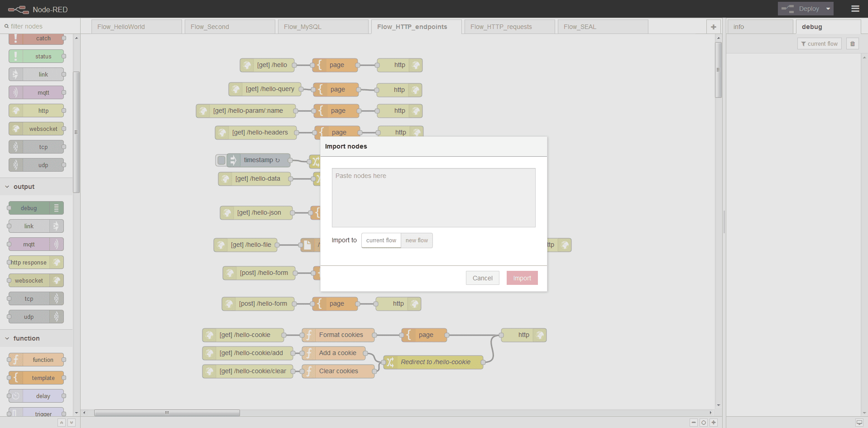868x428 pixels.
Task: Click zoom out minus icon in footer
Action: 693,423
